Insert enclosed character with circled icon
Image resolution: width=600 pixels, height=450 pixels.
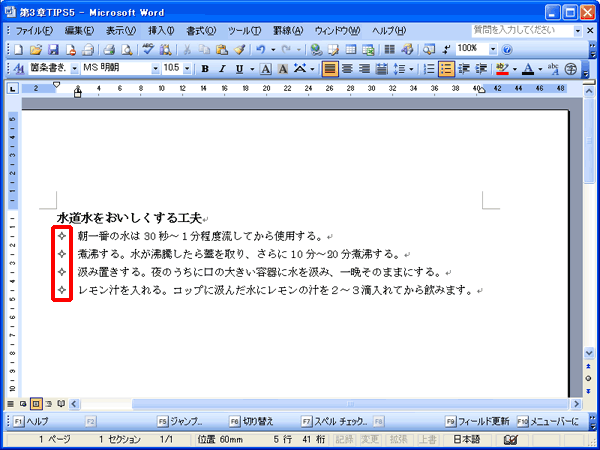[x=571, y=69]
